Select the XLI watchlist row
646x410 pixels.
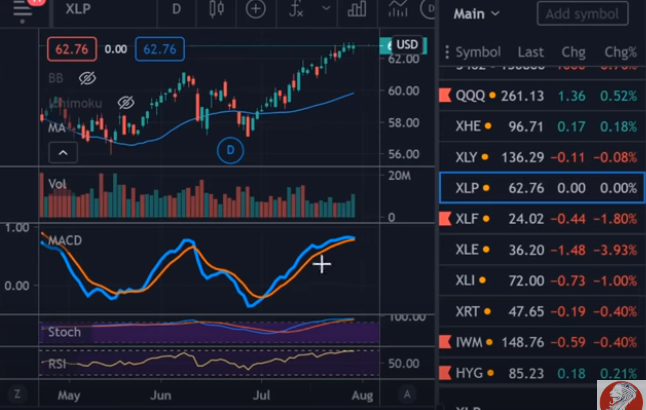542,281
